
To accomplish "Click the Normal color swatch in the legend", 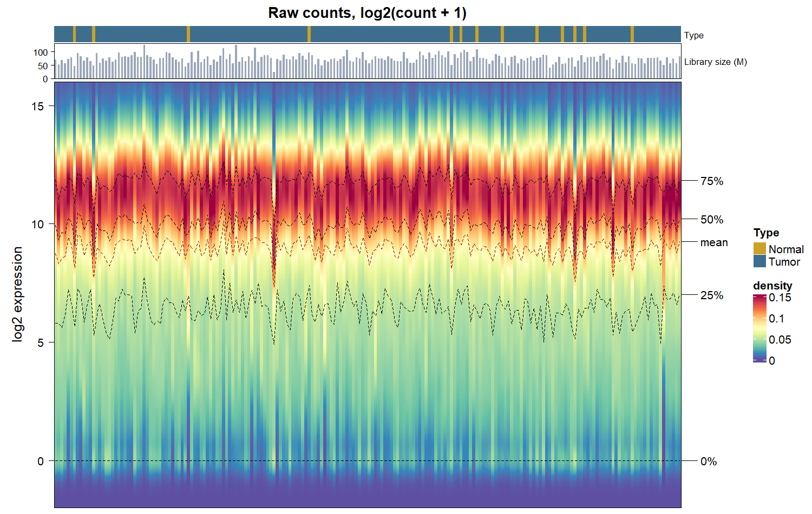I will pyautogui.click(x=759, y=249).
